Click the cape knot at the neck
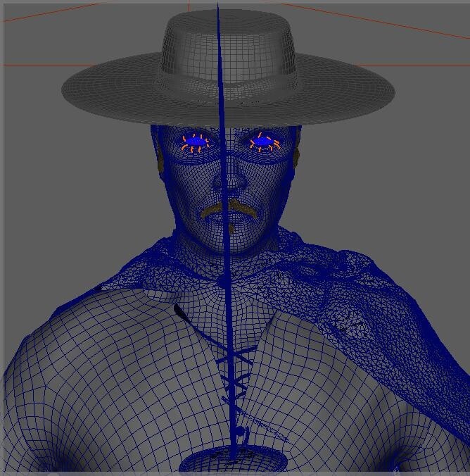Image resolution: width=470 pixels, height=476 pixels. pos(224,282)
